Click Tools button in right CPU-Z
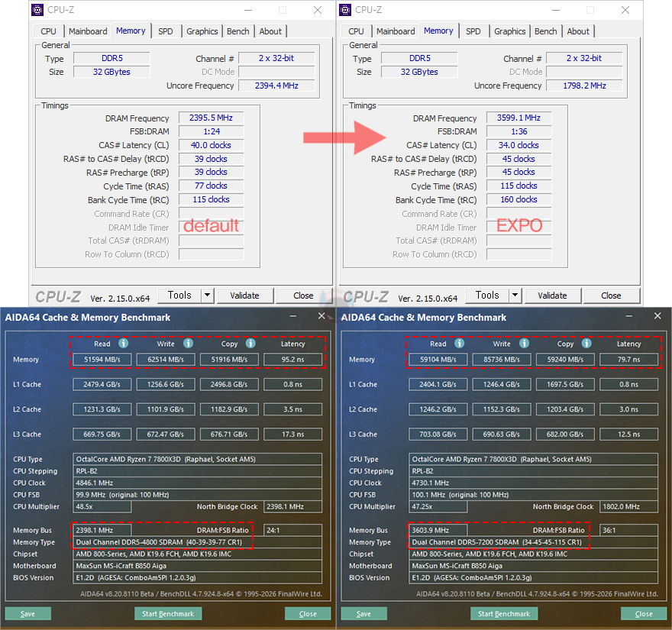The height and width of the screenshot is (630, 672). click(x=487, y=295)
